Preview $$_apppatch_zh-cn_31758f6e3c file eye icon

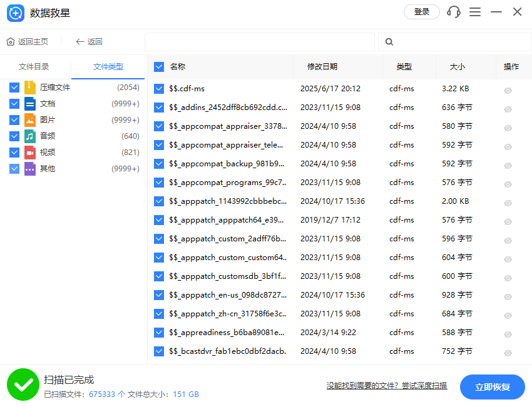pos(508,316)
